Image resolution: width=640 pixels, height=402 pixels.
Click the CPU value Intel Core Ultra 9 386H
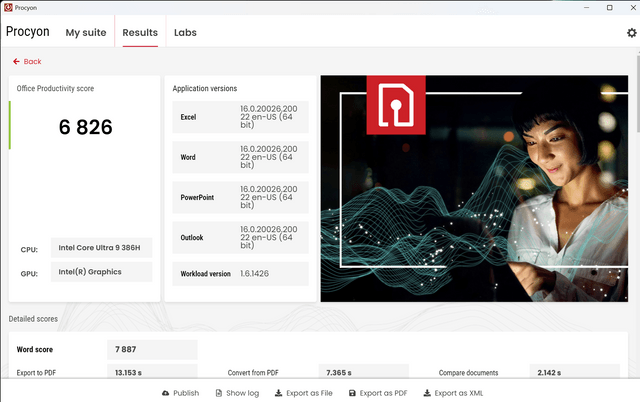pos(102,248)
